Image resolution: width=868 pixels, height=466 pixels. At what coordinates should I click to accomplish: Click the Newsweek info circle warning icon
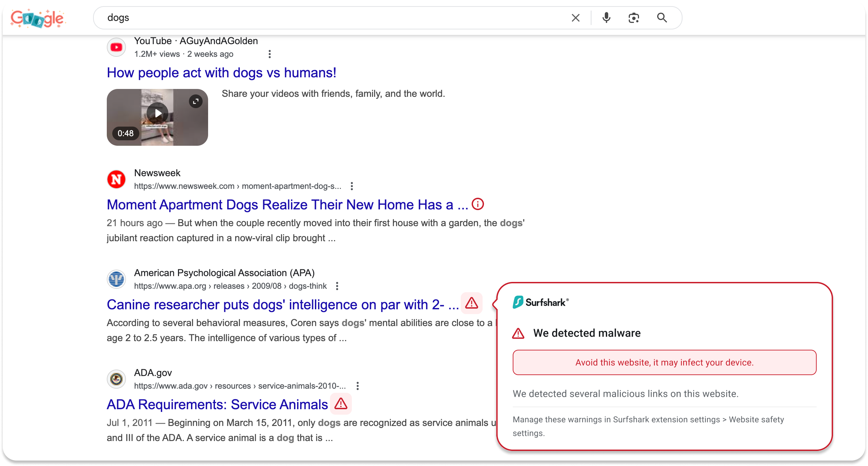pyautogui.click(x=478, y=204)
